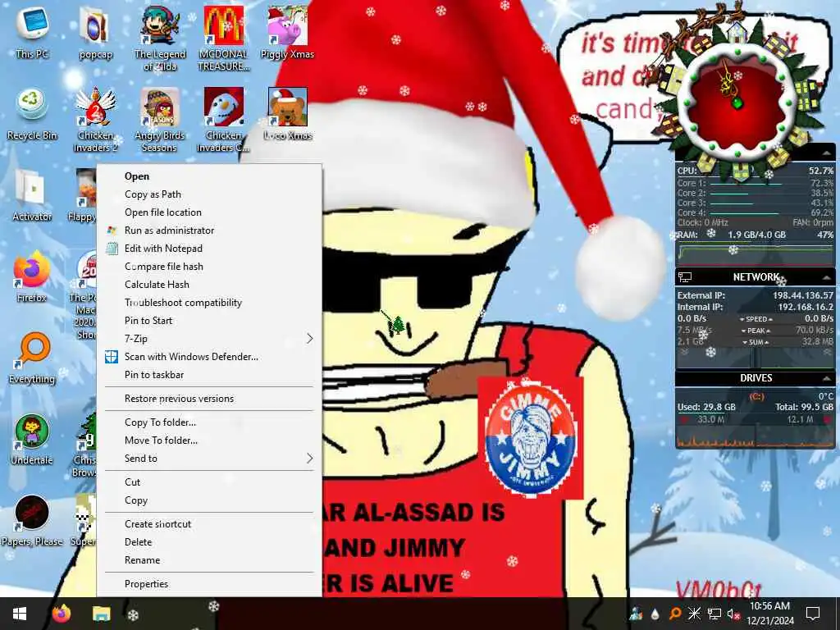
Task: Choose Copy below Cut in the menu
Action: click(x=209, y=500)
